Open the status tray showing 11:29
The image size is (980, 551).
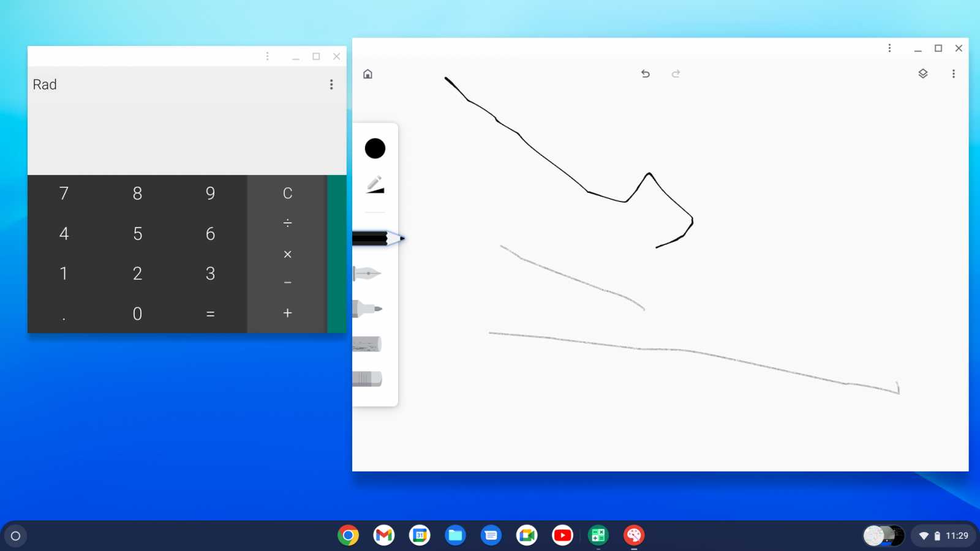click(942, 536)
